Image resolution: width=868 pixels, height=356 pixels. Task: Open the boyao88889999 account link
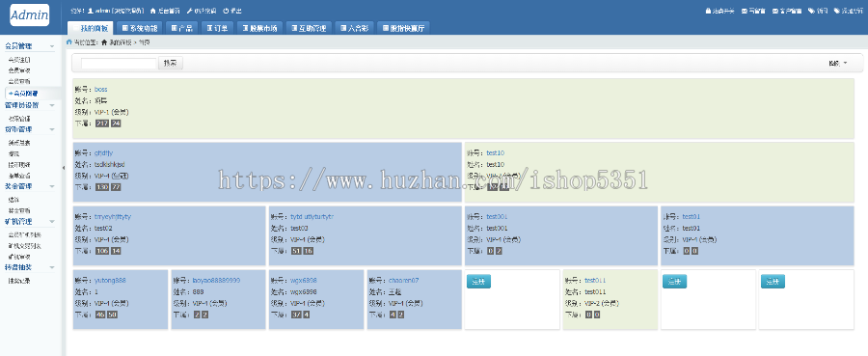(216, 280)
